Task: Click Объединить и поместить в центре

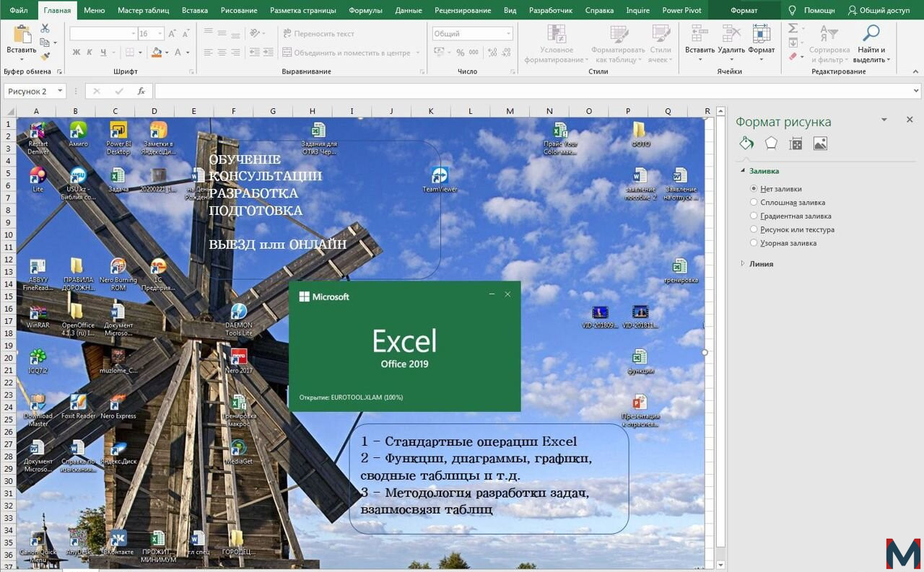Action: click(351, 53)
